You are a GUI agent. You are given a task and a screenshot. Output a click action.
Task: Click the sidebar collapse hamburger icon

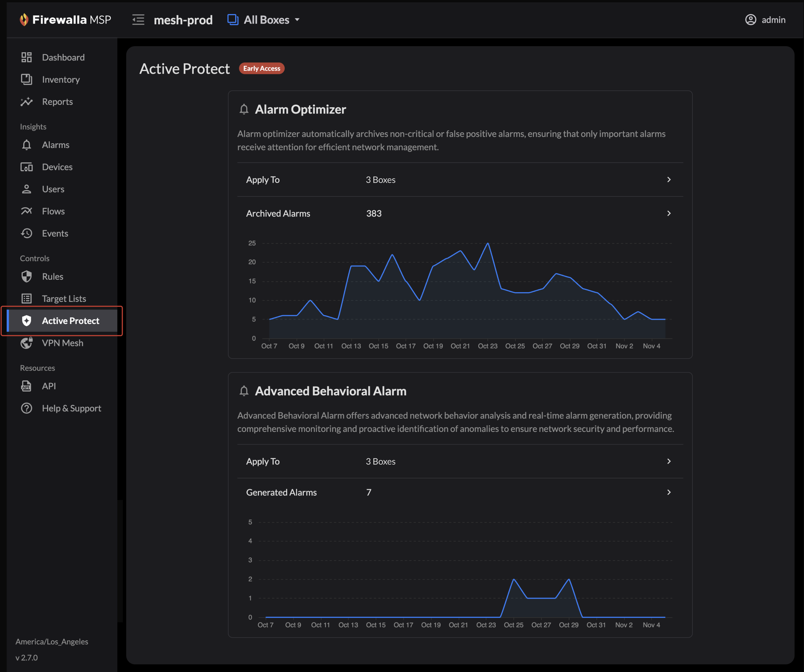[x=138, y=20]
